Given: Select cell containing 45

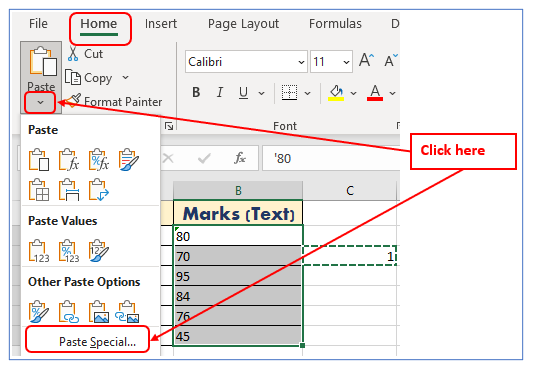Looking at the screenshot, I should (238, 336).
